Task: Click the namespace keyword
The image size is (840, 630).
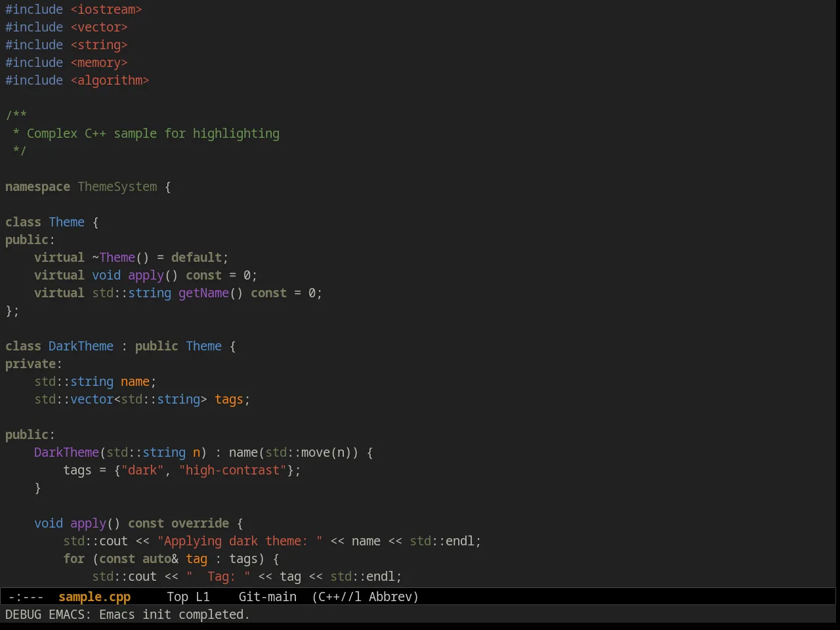Action: (x=37, y=186)
